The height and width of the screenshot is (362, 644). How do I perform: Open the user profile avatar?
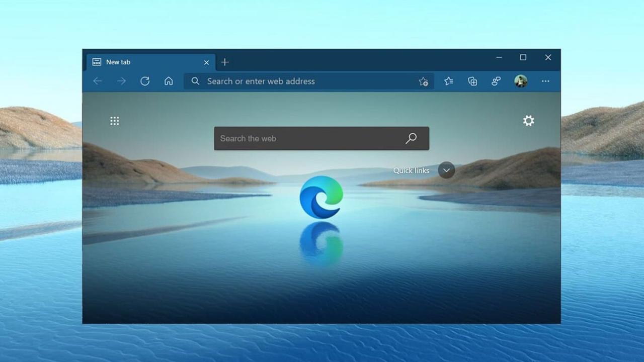click(x=521, y=81)
